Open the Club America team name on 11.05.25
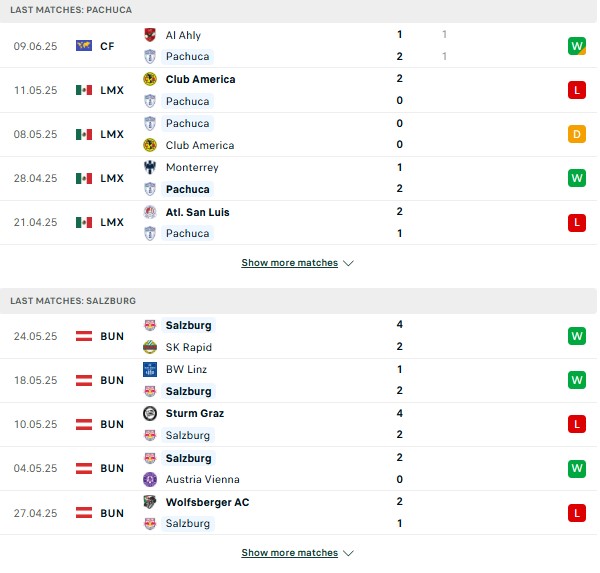 click(201, 79)
